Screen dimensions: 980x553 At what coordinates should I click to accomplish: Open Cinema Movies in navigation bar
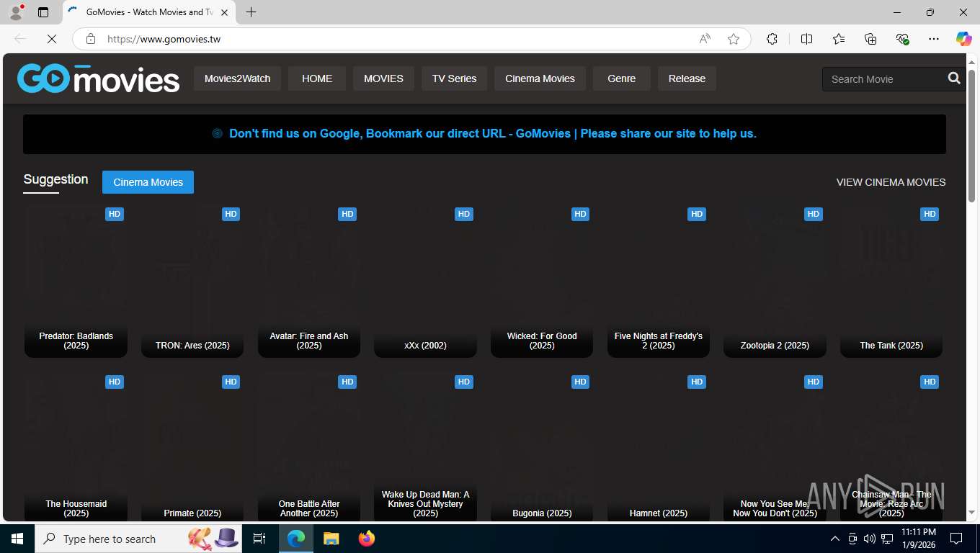pyautogui.click(x=540, y=78)
